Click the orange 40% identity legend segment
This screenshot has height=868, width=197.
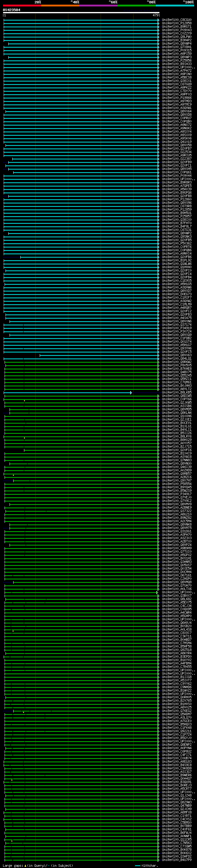pos(60,6)
